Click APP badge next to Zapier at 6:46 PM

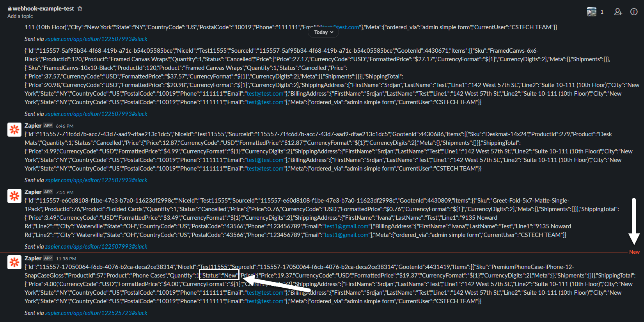pyautogui.click(x=48, y=126)
